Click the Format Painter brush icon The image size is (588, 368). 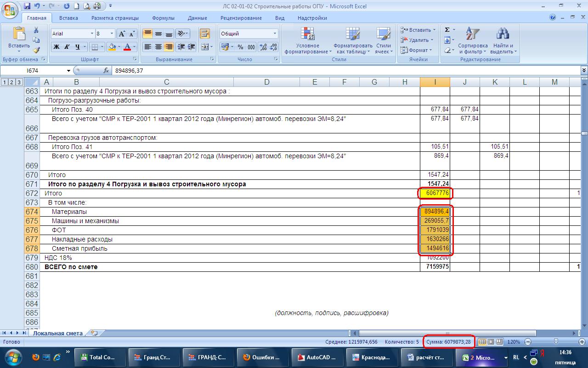[x=36, y=50]
